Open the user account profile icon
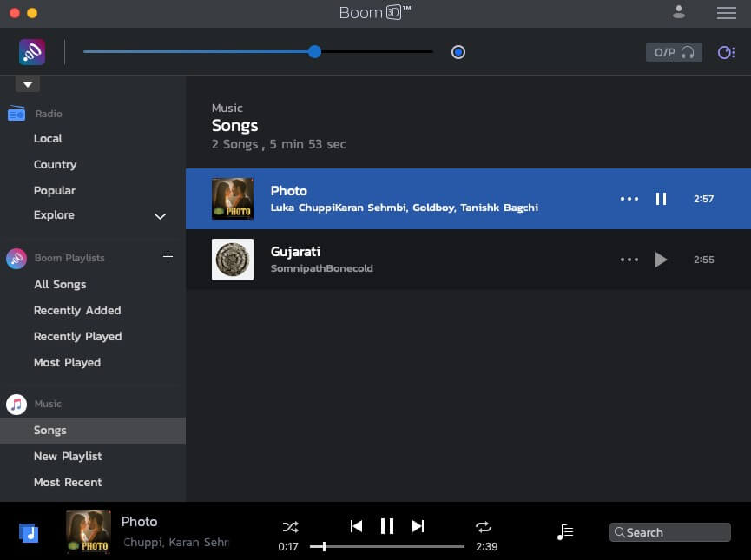 (x=678, y=12)
